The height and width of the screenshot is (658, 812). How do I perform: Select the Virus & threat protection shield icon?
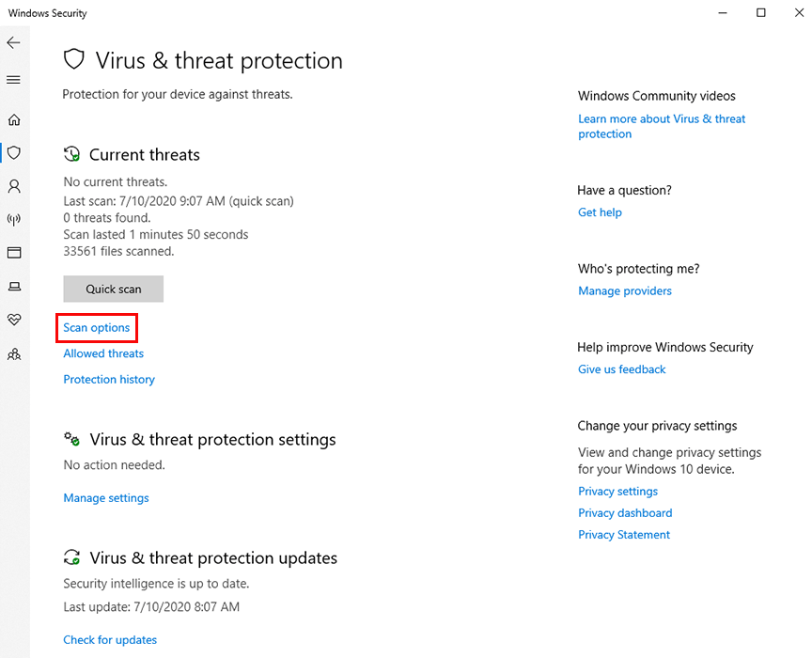coord(13,152)
